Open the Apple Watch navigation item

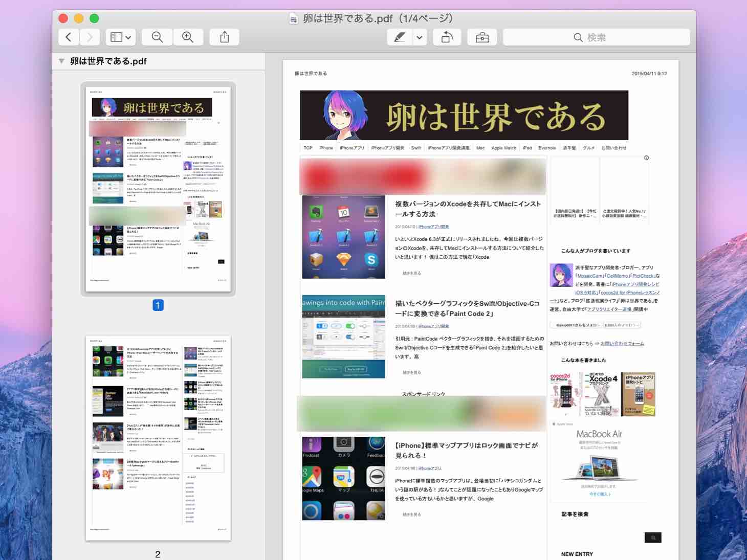click(x=504, y=148)
